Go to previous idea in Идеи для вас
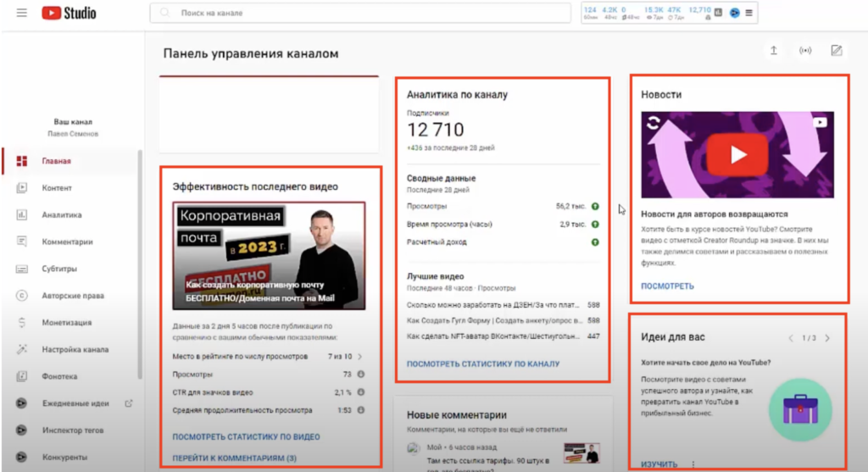 pos(791,338)
